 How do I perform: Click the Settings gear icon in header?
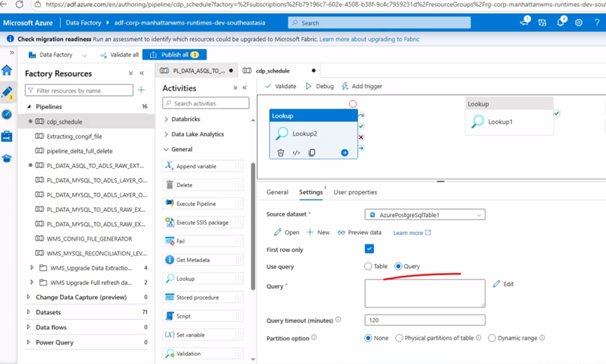coord(579,23)
